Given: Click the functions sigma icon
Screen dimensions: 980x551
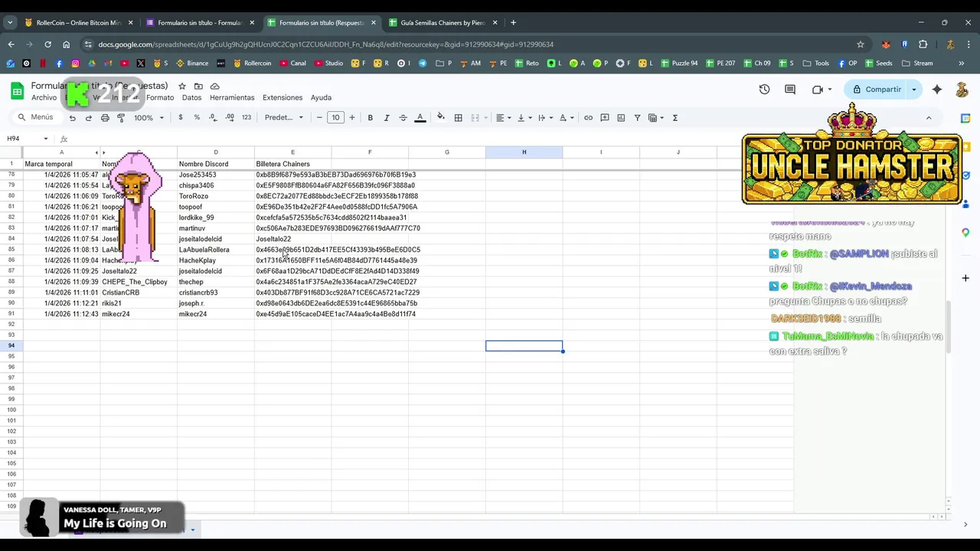Looking at the screenshot, I should pyautogui.click(x=675, y=118).
